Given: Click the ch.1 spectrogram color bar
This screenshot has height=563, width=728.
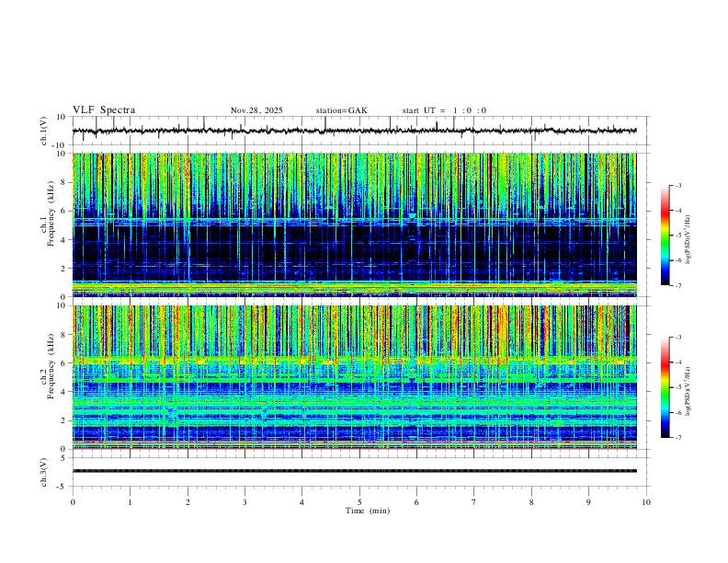Looking at the screenshot, I should (665, 236).
